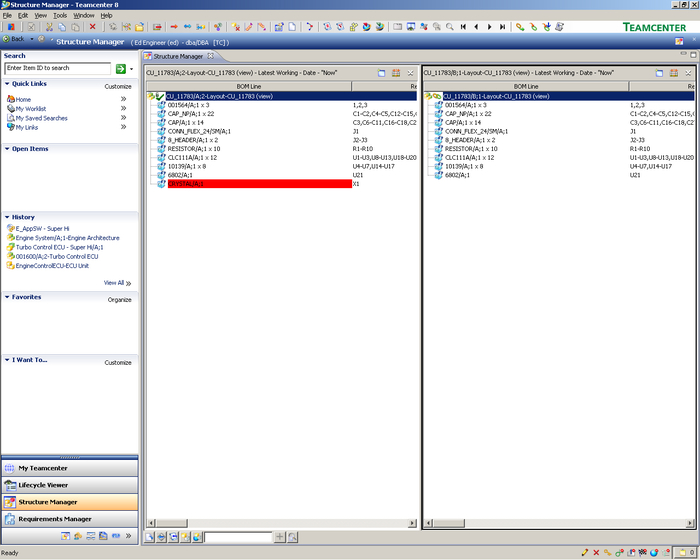This screenshot has height=560, width=700.
Task: Click the find icon right of plus button
Action: 292,537
